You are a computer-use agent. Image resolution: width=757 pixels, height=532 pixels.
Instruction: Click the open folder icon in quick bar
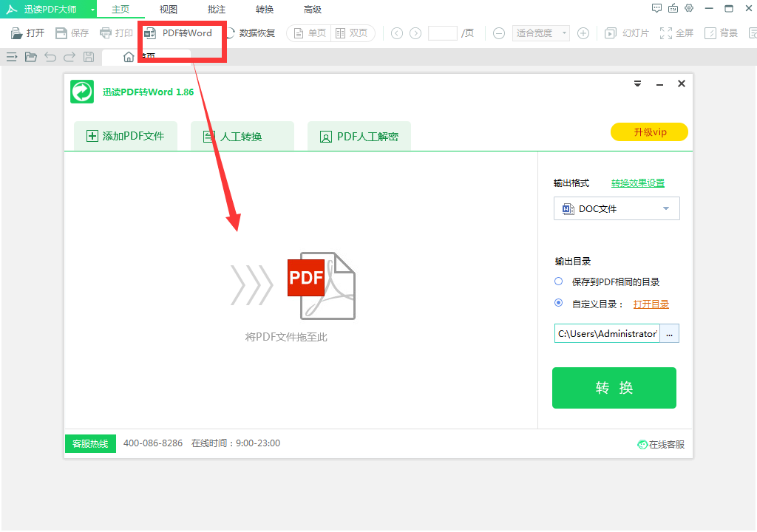coord(31,57)
